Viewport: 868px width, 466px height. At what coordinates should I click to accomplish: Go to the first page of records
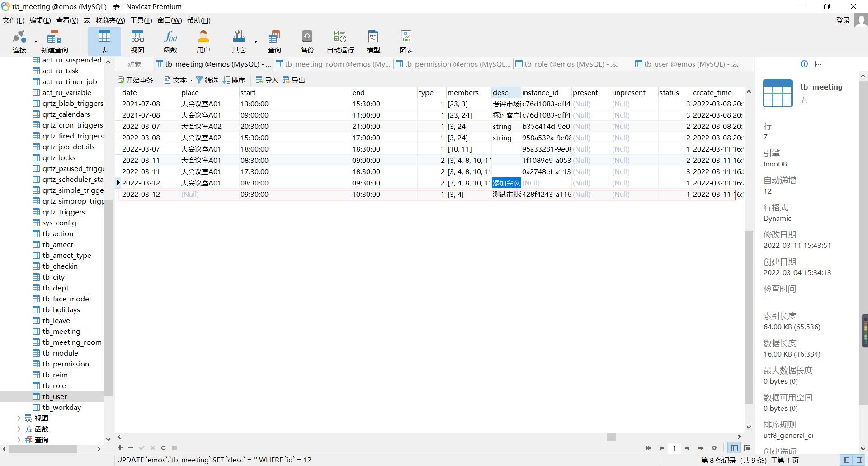pos(648,448)
